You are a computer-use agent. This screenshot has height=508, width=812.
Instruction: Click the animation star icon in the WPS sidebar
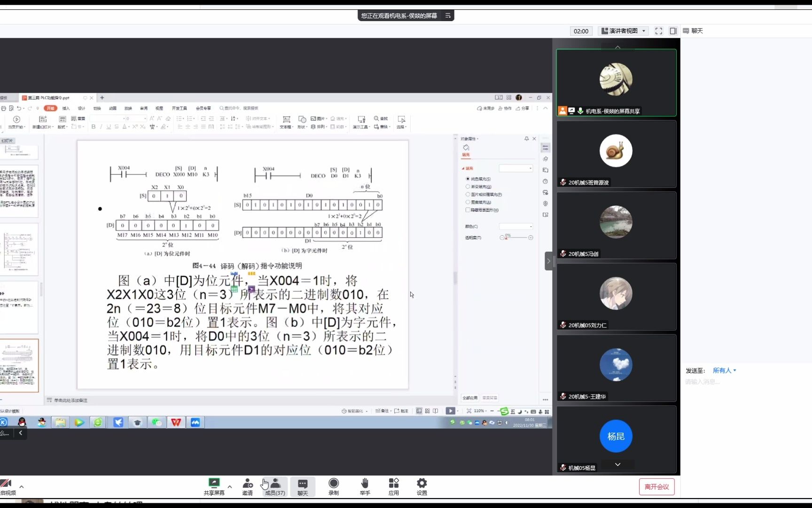click(x=545, y=159)
